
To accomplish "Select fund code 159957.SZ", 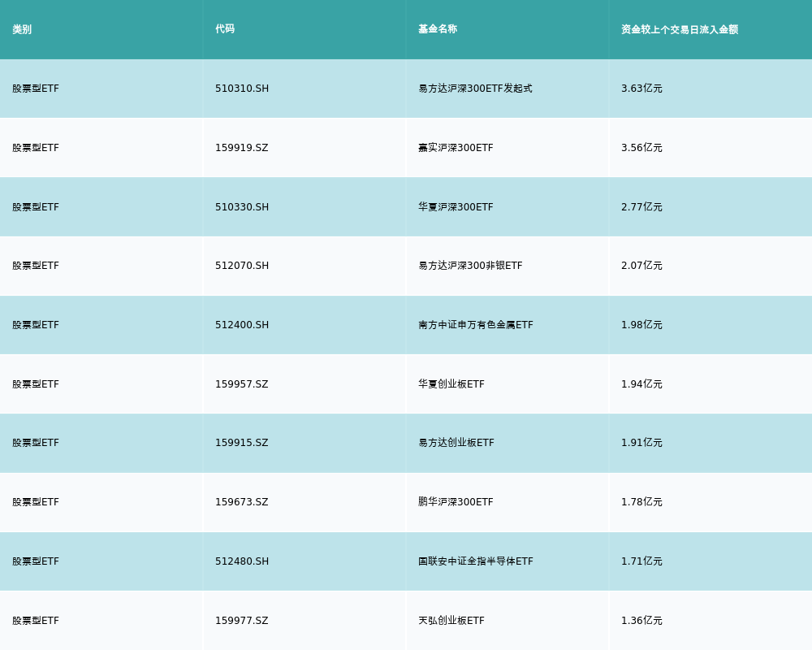I will coord(241,384).
